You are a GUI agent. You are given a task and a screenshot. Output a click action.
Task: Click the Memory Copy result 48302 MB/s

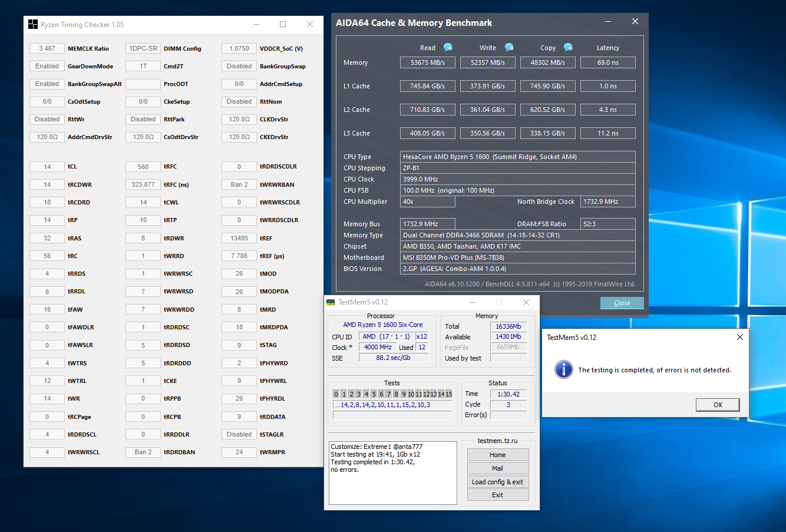pyautogui.click(x=548, y=62)
